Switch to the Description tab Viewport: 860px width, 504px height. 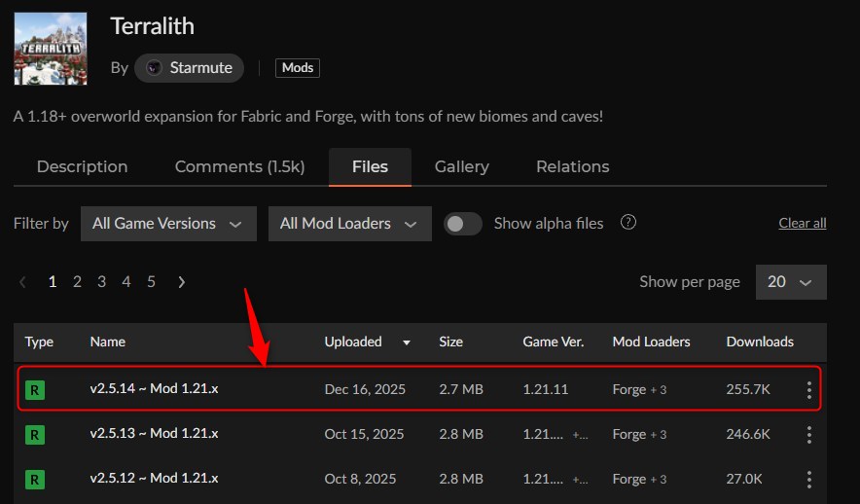click(82, 166)
